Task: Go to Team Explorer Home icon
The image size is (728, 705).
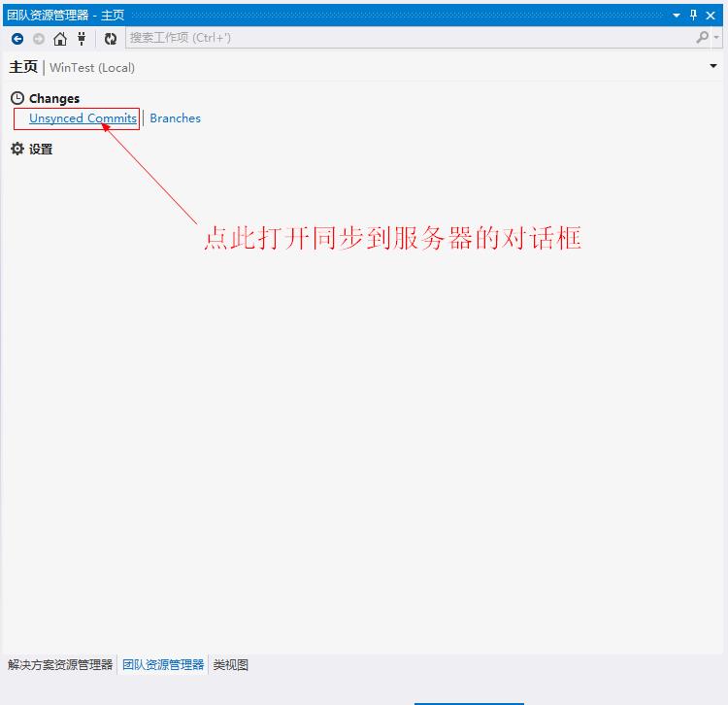Action: [x=60, y=39]
